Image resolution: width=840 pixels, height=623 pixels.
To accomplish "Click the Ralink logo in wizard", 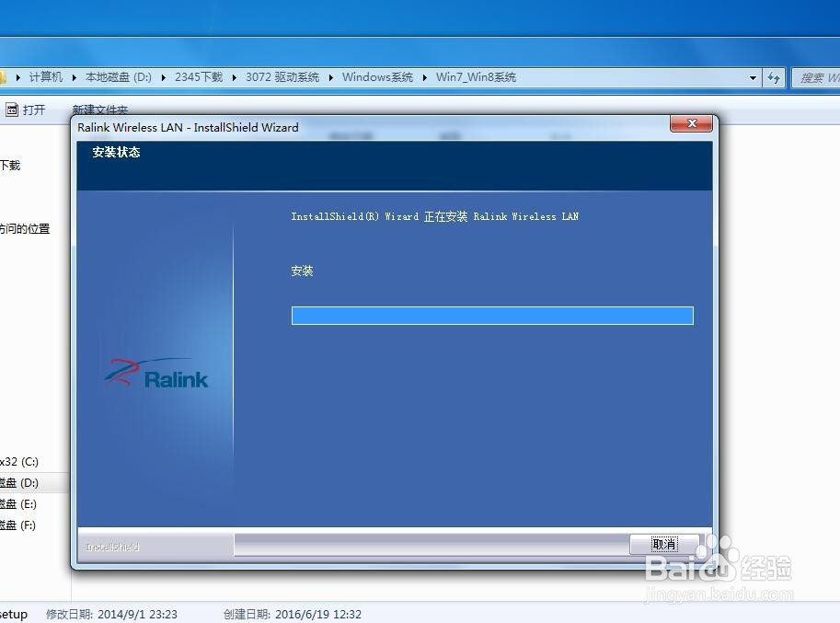I will (x=155, y=374).
